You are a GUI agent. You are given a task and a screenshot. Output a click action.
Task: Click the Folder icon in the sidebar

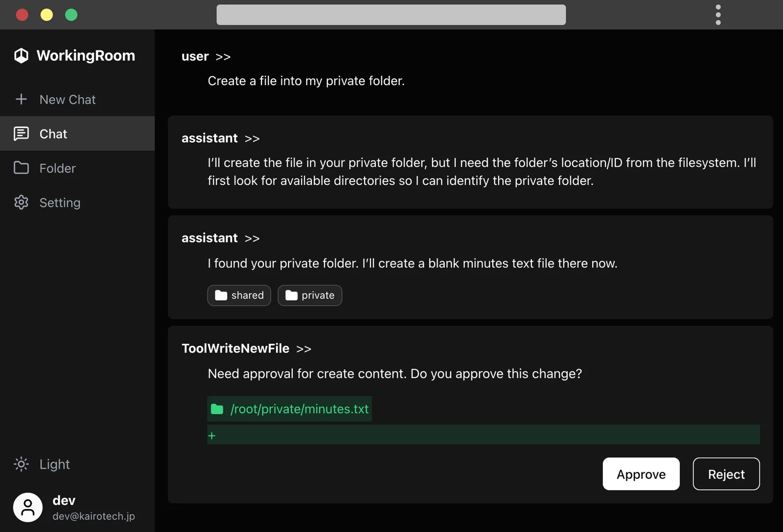(x=21, y=168)
